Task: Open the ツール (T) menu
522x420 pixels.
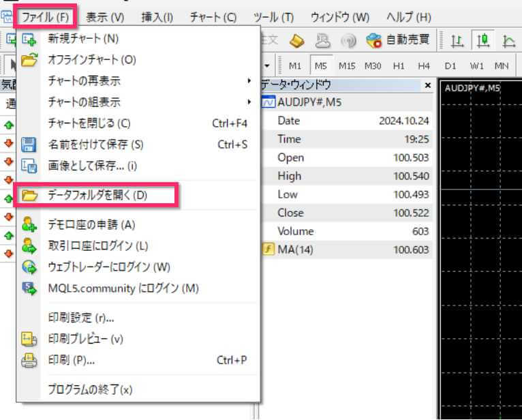Action: coord(273,16)
